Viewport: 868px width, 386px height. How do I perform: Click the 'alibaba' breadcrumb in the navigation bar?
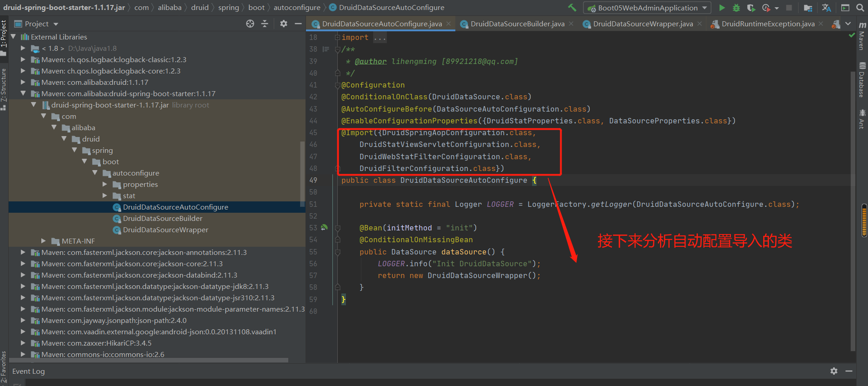click(170, 8)
